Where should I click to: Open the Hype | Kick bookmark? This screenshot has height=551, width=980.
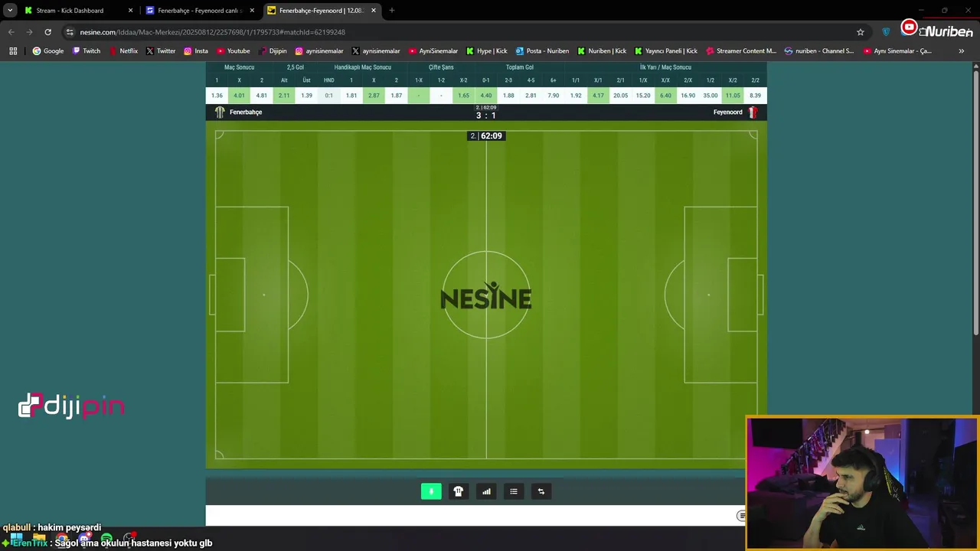coord(487,51)
